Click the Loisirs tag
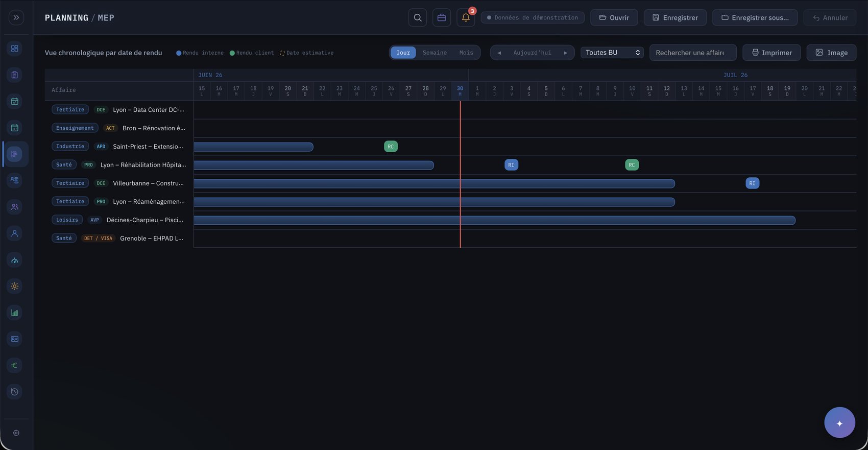 pyautogui.click(x=67, y=220)
